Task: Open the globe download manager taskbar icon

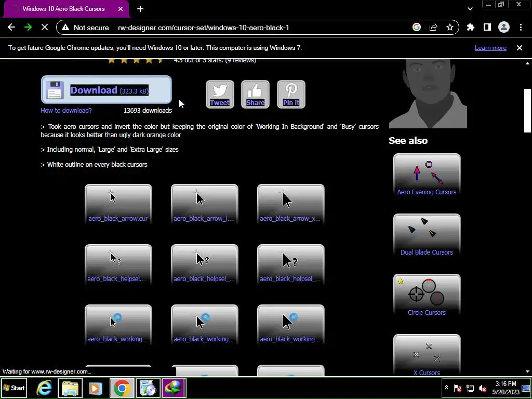Action: click(174, 388)
